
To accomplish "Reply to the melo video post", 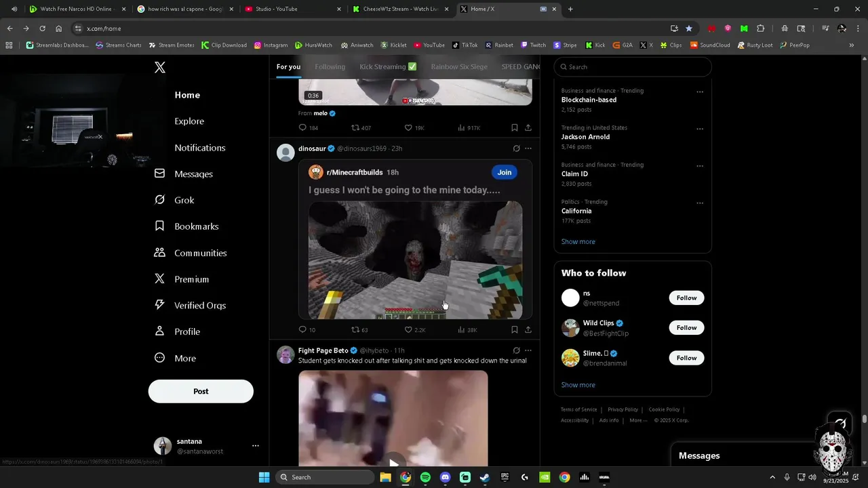I will [302, 127].
